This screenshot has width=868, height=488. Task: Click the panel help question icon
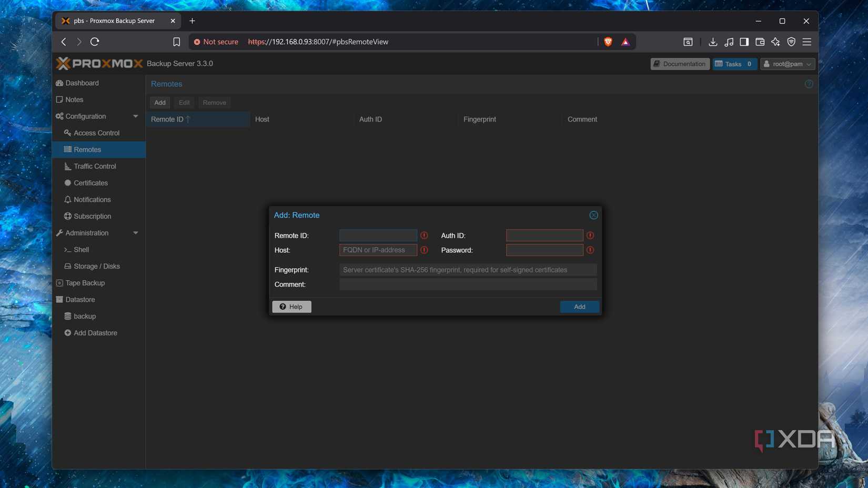(809, 84)
